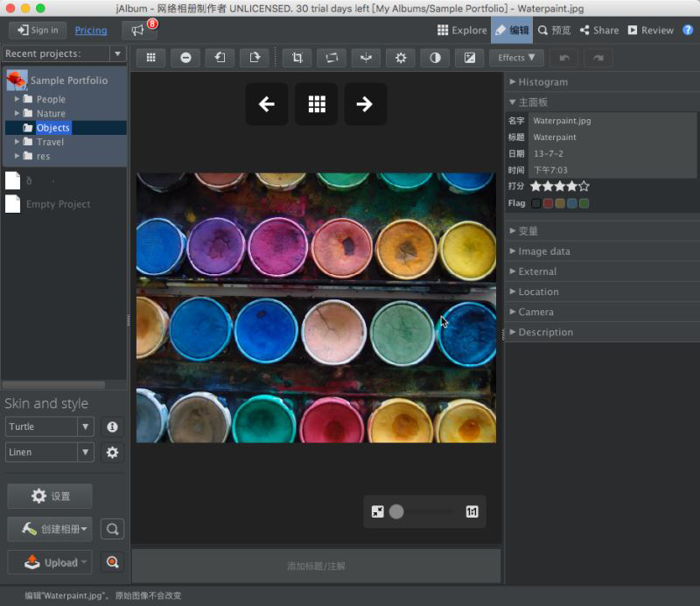Click the exclude image minus icon

coord(185,58)
